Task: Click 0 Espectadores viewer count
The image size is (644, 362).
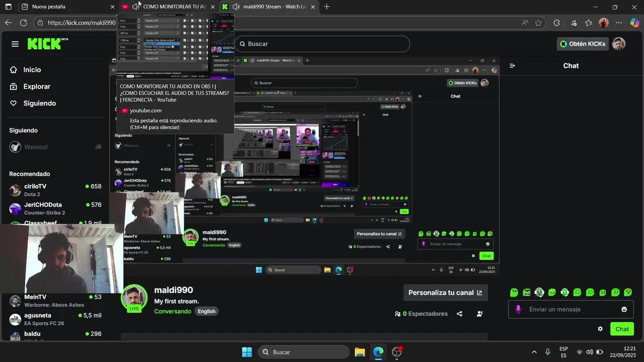Action: coord(422,314)
